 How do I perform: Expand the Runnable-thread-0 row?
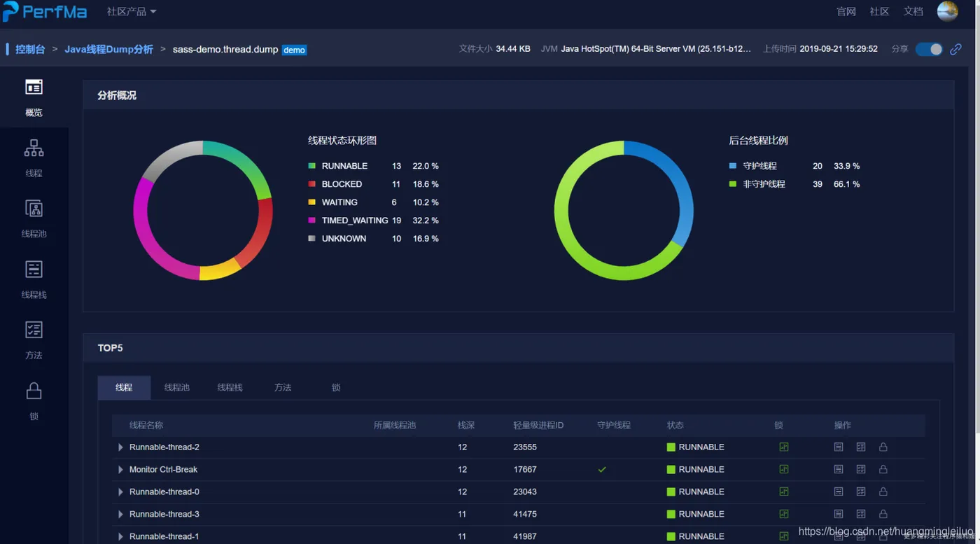pos(120,491)
